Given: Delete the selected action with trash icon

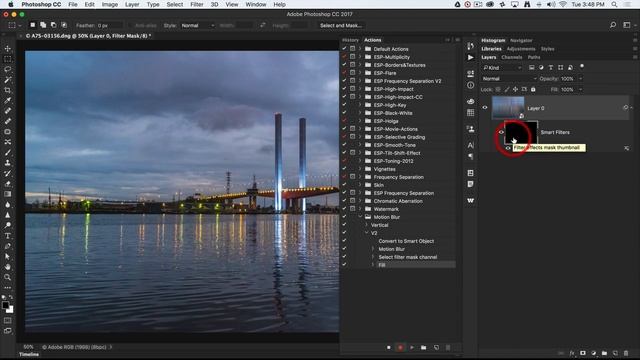Looking at the screenshot, I should [x=448, y=348].
